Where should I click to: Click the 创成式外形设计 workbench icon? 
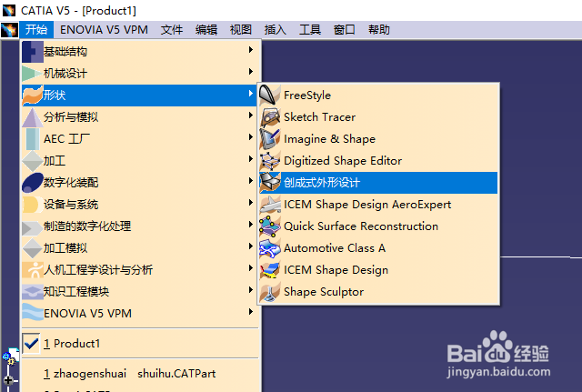point(270,182)
